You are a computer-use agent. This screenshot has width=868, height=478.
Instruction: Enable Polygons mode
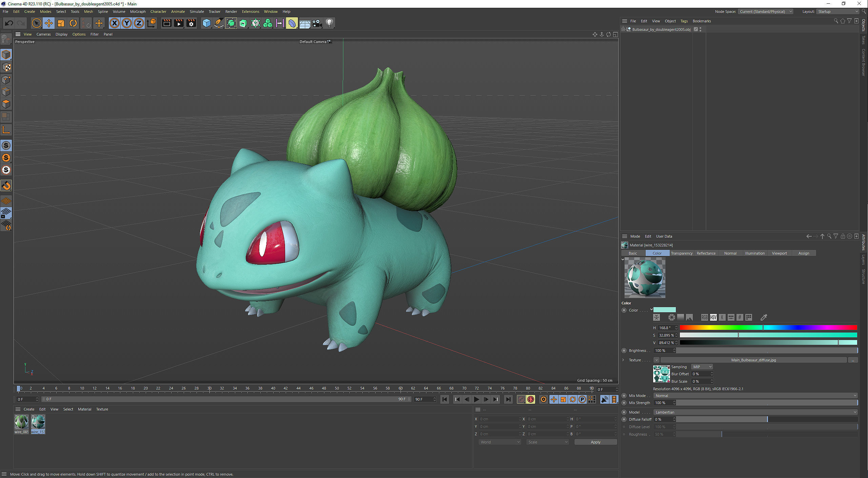point(6,104)
